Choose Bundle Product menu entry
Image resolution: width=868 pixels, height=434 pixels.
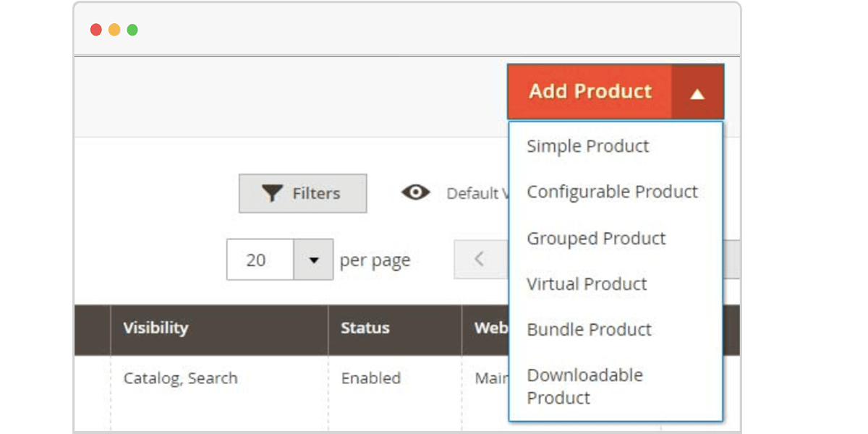pyautogui.click(x=589, y=329)
